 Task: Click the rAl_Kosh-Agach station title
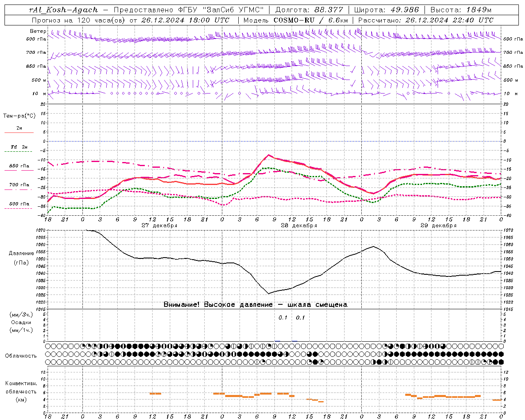pos(64,10)
